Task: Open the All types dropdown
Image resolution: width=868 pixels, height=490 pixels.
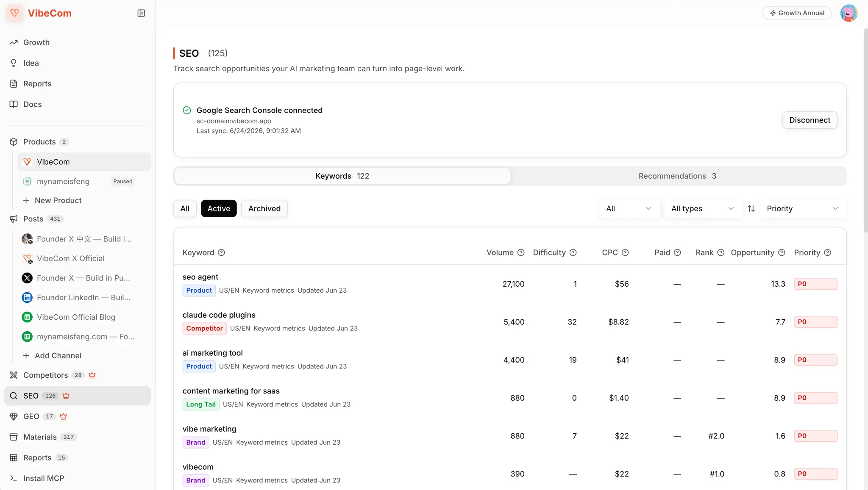Action: pyautogui.click(x=703, y=208)
